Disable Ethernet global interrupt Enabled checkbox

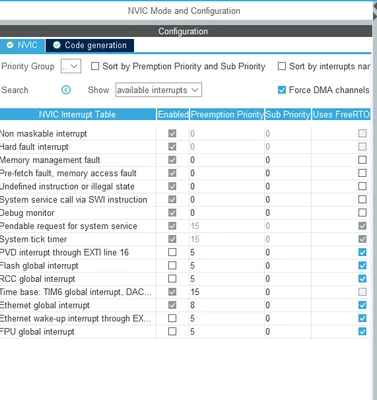pos(172,305)
